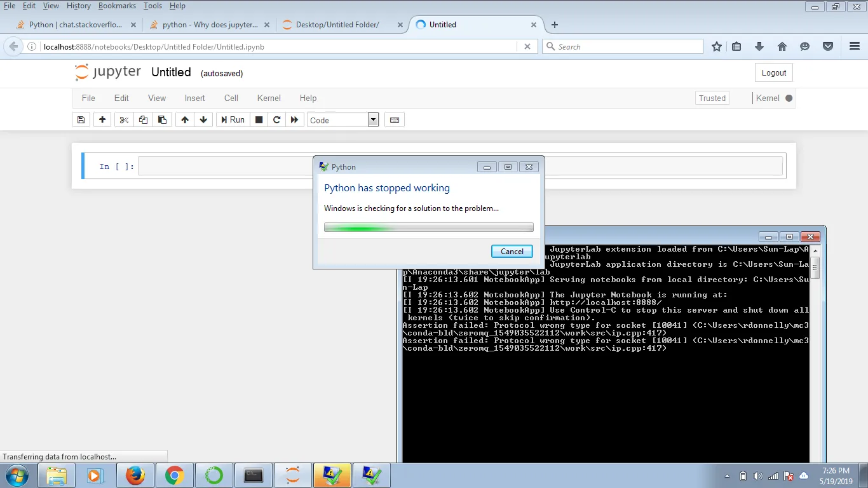Click the Jupyter logo
Viewport: 868px width, 488px height.
(x=108, y=72)
